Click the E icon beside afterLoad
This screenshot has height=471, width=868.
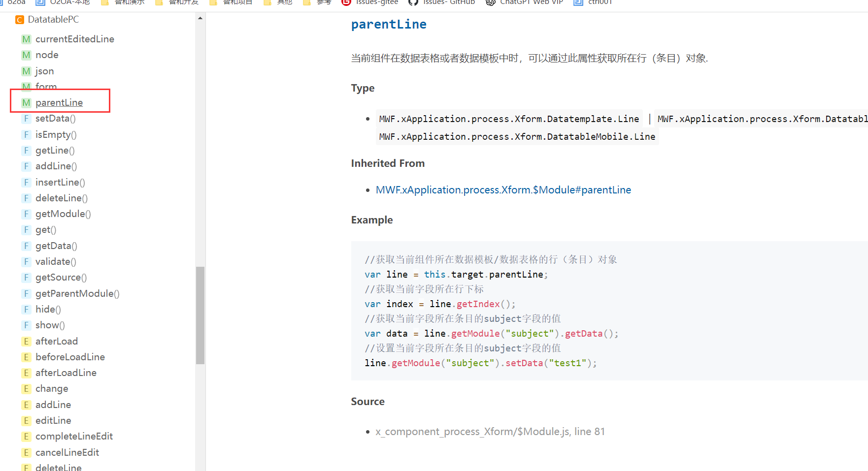coord(26,342)
